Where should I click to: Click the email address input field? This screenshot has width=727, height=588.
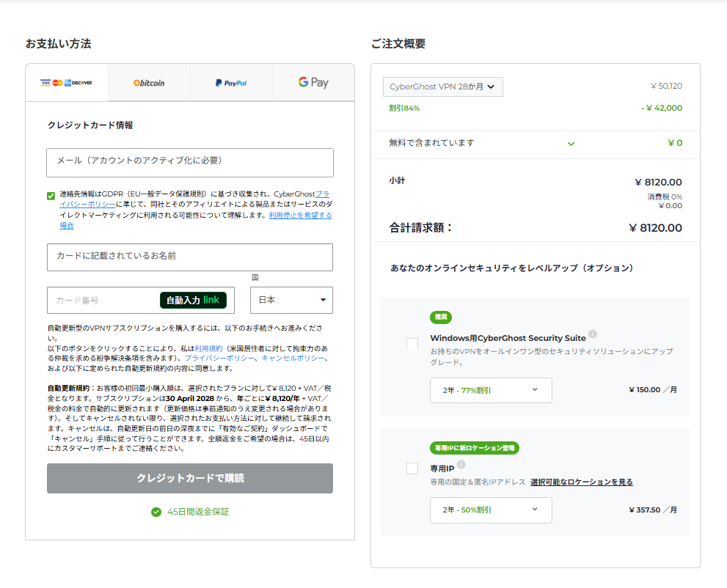point(190,163)
